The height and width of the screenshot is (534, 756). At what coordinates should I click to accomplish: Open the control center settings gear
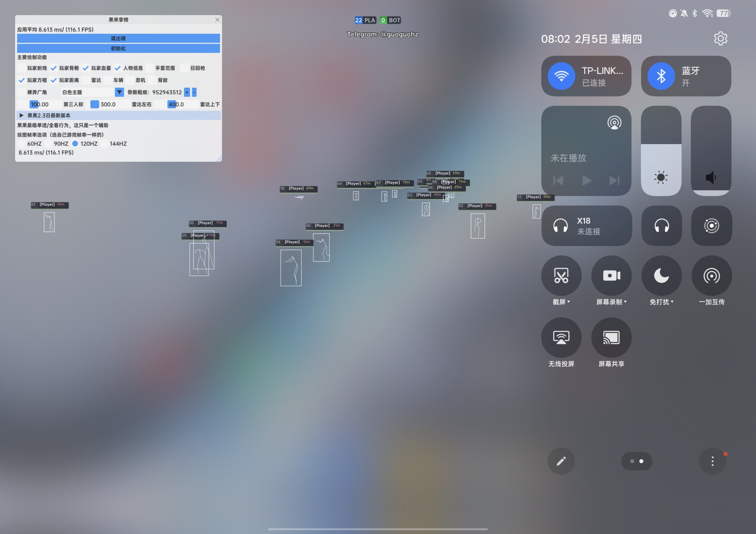pos(721,39)
